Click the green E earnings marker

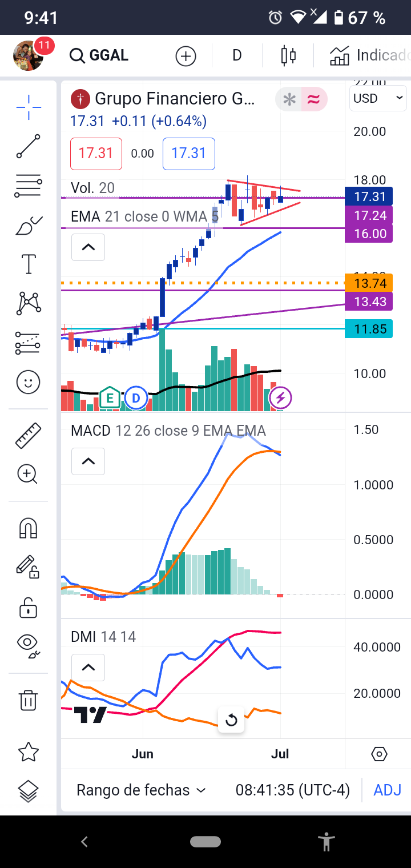[x=109, y=398]
